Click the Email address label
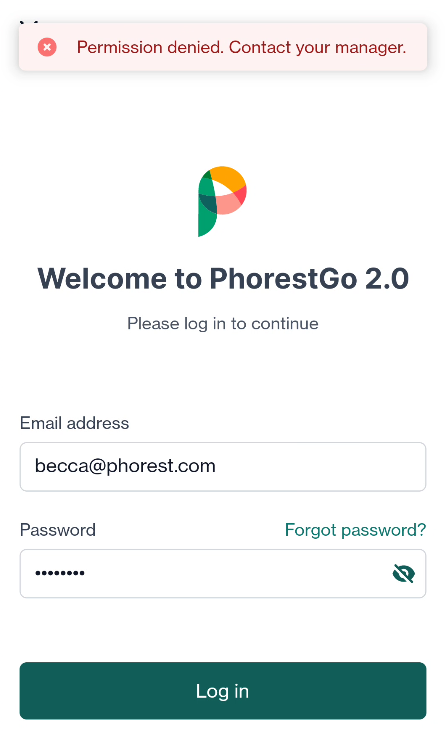The width and height of the screenshot is (446, 739). (x=74, y=423)
